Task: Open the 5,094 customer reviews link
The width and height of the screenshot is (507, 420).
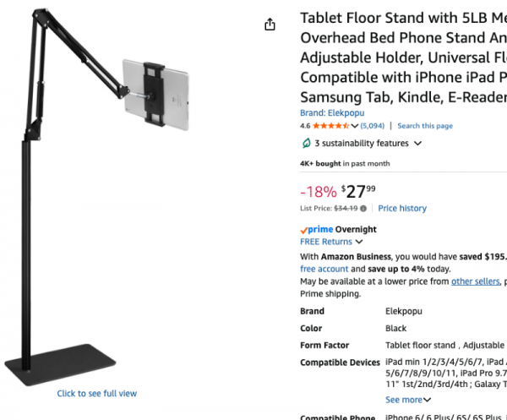Action: tap(372, 126)
